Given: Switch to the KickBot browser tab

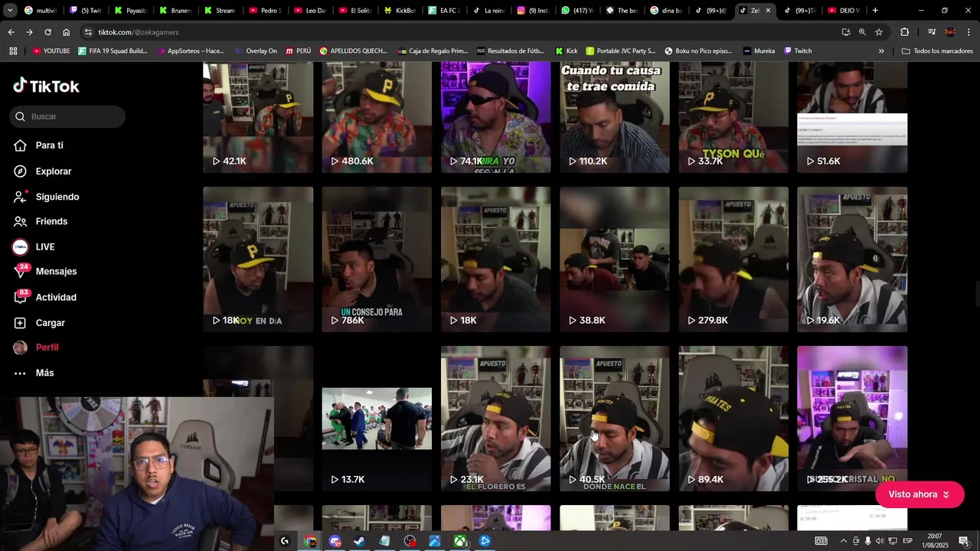Looking at the screenshot, I should [x=400, y=11].
